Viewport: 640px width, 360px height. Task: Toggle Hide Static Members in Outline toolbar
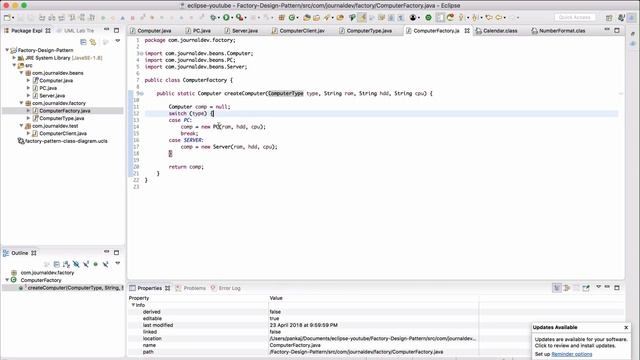(86, 264)
